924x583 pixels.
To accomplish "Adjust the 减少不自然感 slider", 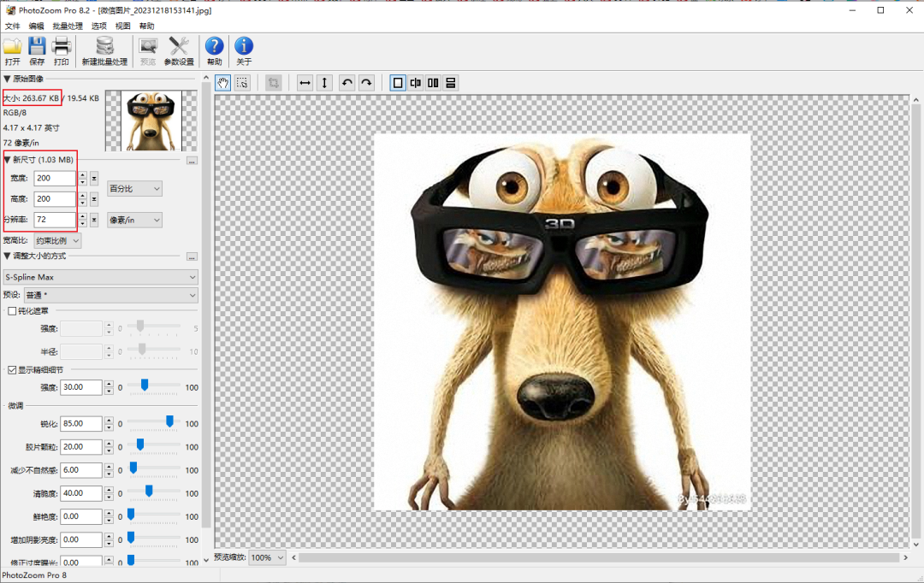I will [133, 468].
